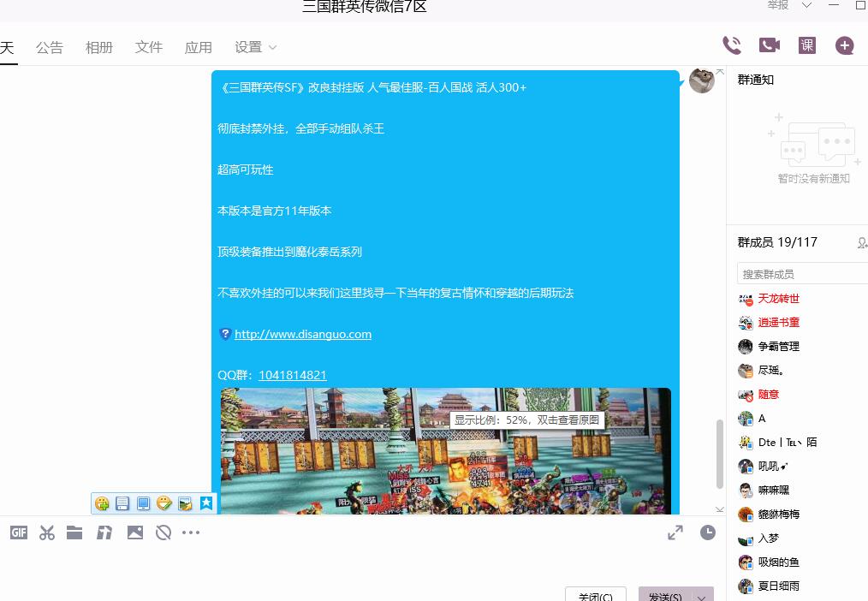The image size is (868, 601).
Task: Select member A in list
Action: (762, 419)
